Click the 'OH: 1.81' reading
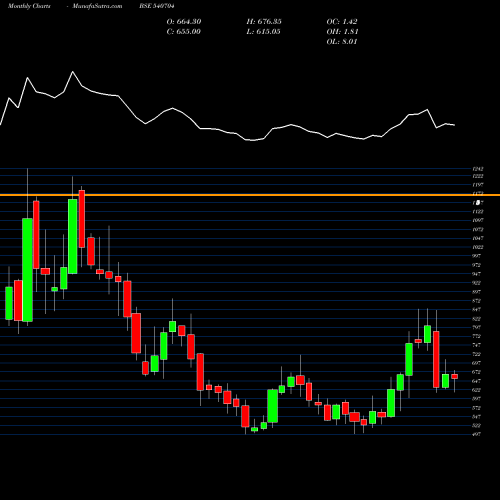Screen dimensions: 500x500 click(x=342, y=32)
